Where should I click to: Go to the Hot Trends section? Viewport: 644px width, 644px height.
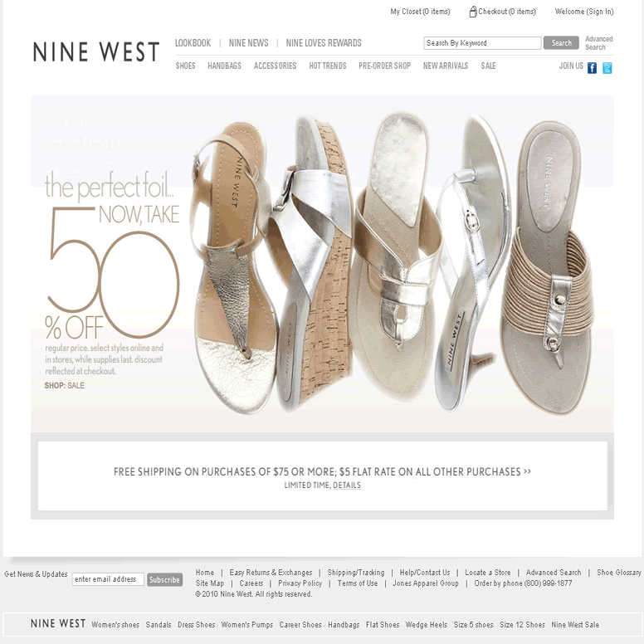pyautogui.click(x=327, y=66)
